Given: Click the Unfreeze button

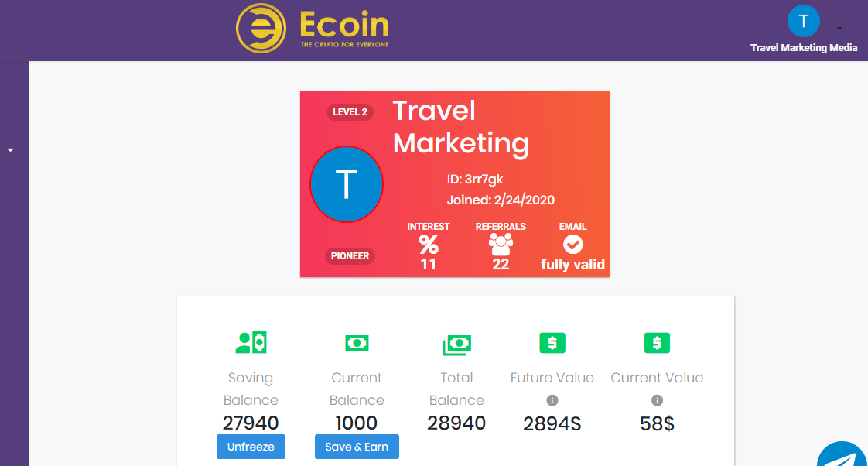Looking at the screenshot, I should pyautogui.click(x=251, y=447).
